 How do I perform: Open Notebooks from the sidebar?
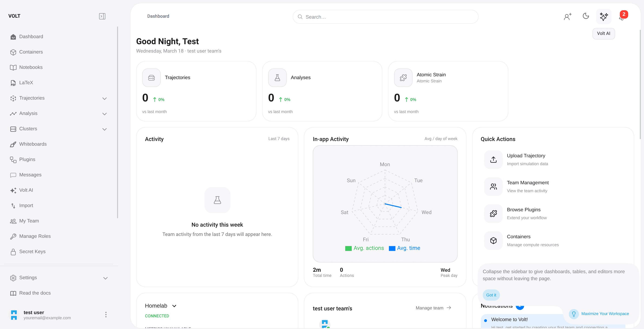point(59,67)
